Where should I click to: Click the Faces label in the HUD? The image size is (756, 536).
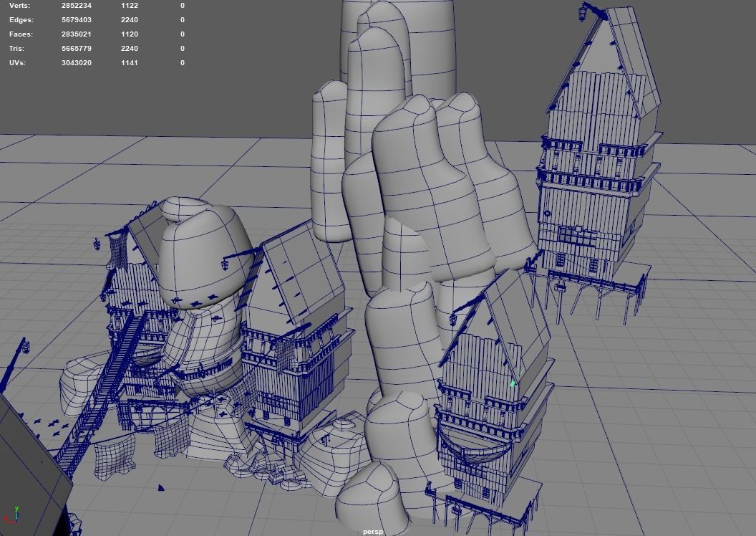click(x=21, y=34)
